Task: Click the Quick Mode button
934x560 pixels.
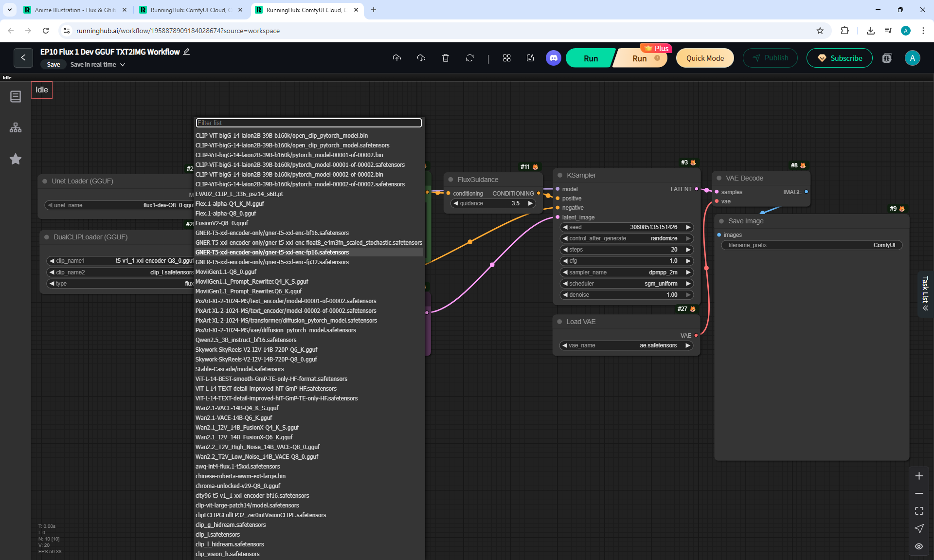Action: point(705,58)
